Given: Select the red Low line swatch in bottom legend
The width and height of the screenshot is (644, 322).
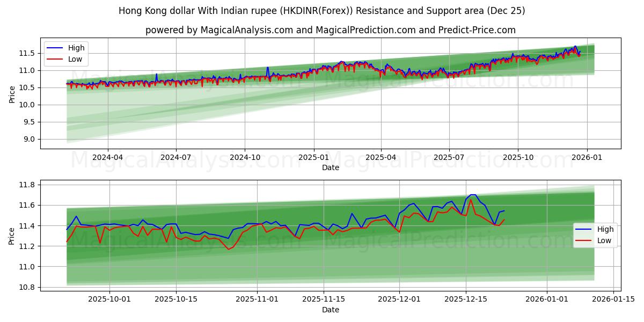Looking at the screenshot, I should 583,239.
